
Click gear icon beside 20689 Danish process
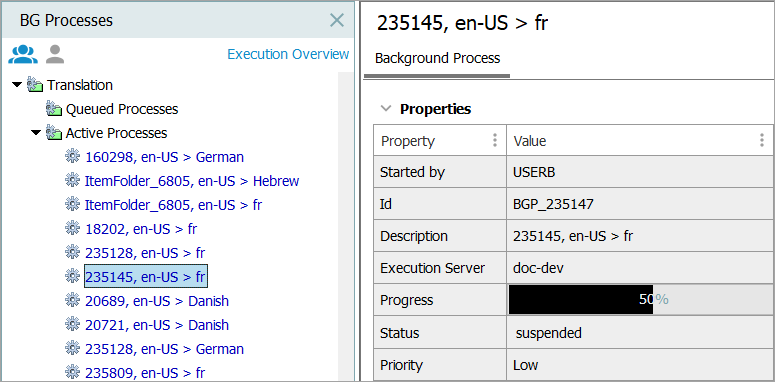click(x=73, y=300)
